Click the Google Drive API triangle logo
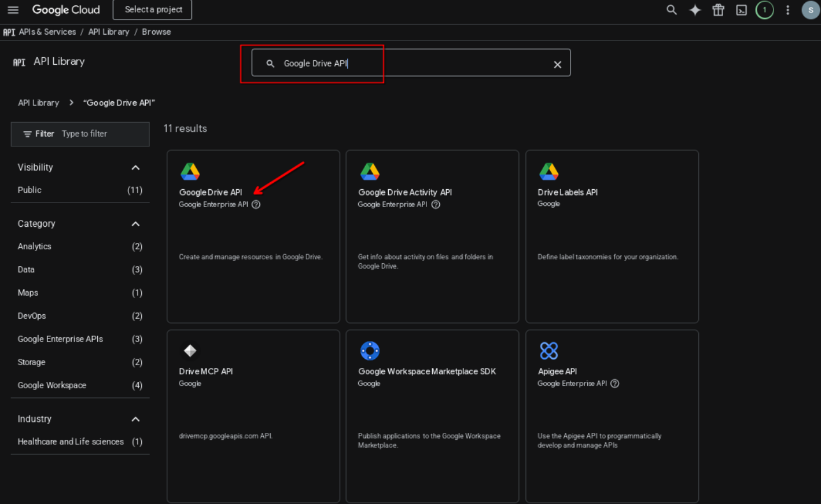This screenshot has width=821, height=504. 190,171
